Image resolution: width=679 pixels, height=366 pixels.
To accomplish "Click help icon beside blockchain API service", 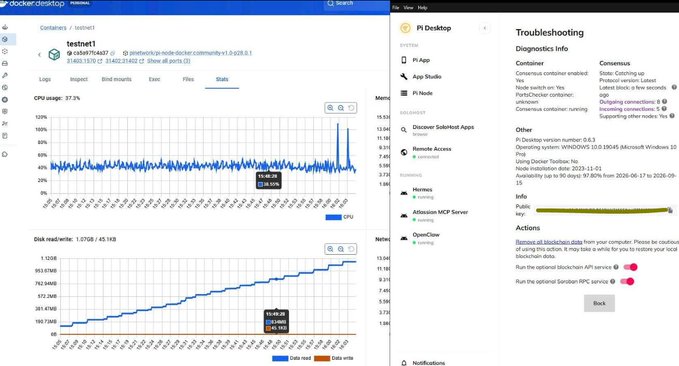I will click(616, 267).
